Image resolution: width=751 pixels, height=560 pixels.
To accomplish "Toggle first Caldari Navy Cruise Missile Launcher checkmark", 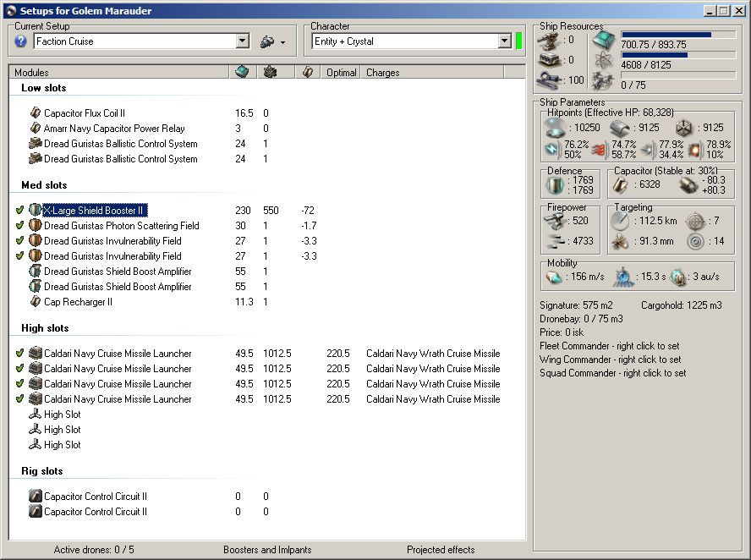I will (x=19, y=353).
